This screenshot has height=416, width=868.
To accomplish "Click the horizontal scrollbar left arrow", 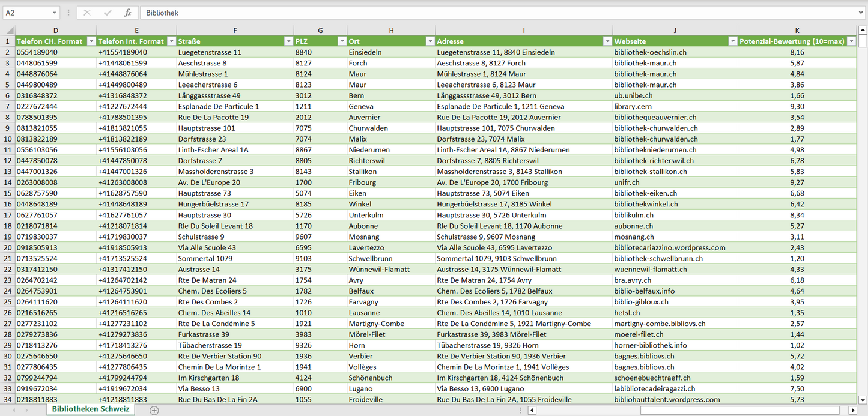I will (x=532, y=410).
